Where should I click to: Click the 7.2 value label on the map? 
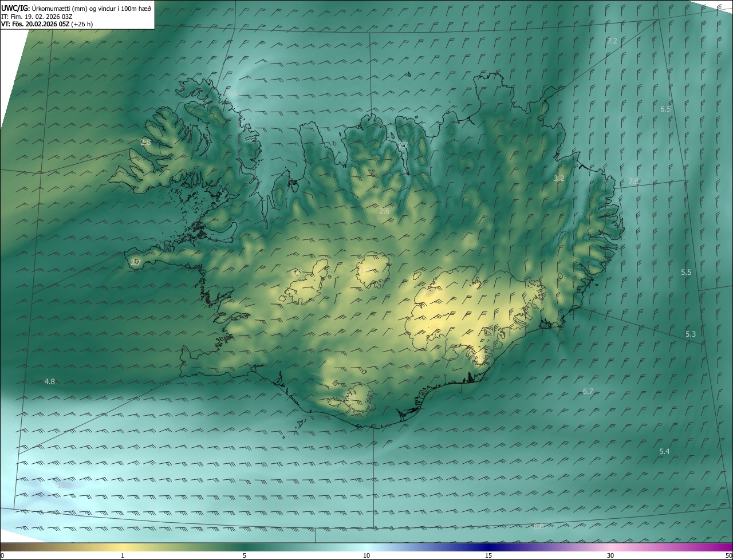point(612,41)
